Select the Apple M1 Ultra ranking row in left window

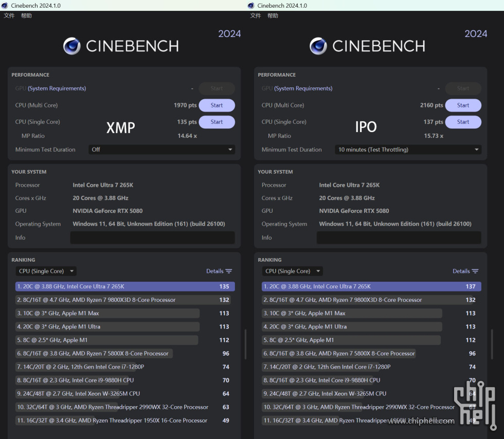(x=125, y=326)
